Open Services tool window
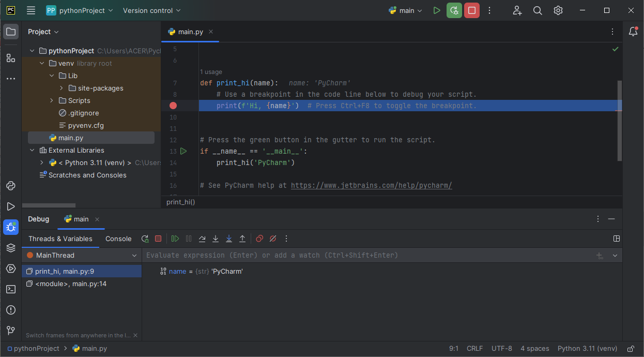This screenshot has width=644, height=357. pos(11,269)
